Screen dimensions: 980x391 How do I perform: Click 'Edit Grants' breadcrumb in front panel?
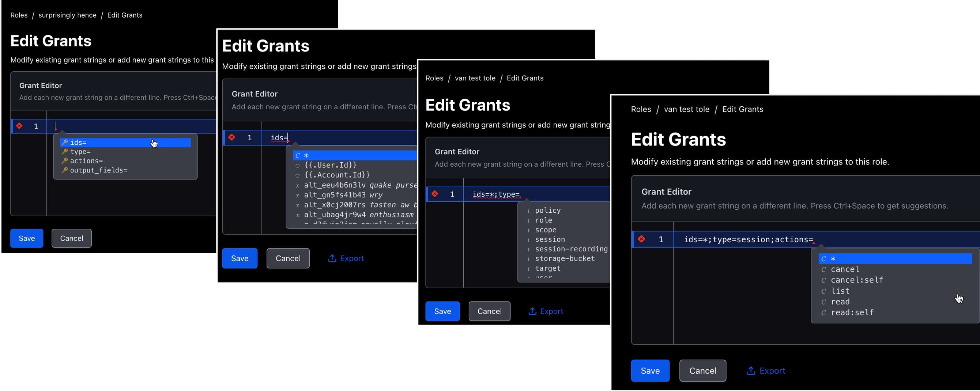(743, 109)
